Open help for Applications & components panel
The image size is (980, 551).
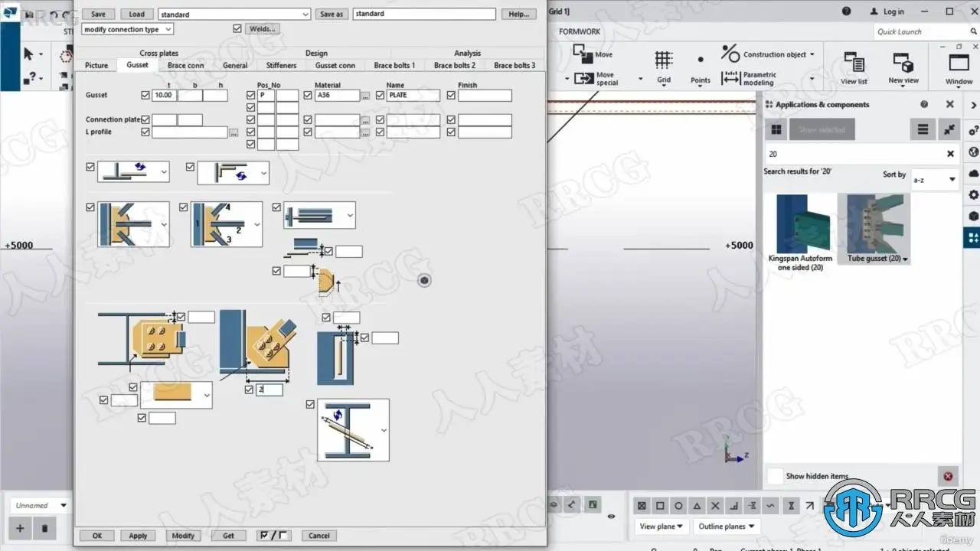click(924, 104)
